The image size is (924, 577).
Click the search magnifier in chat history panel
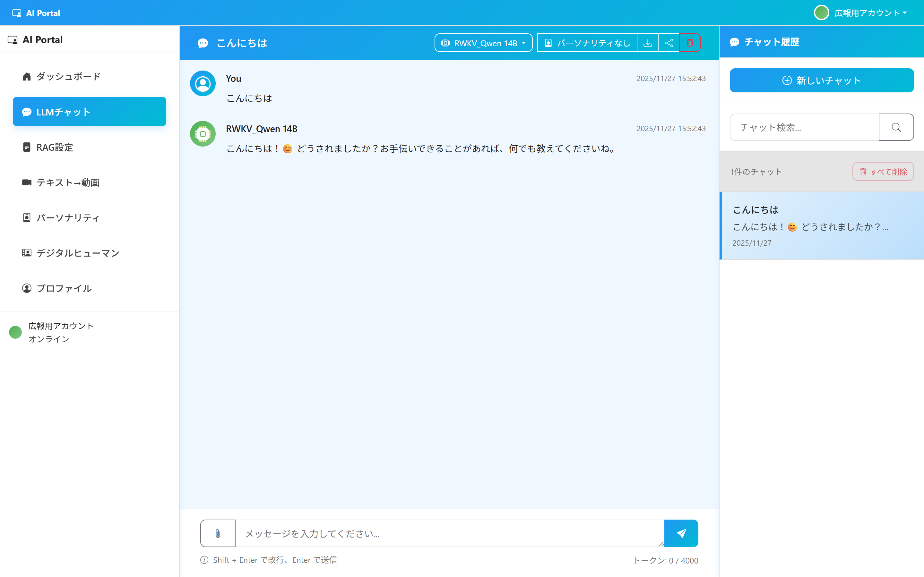coord(896,127)
